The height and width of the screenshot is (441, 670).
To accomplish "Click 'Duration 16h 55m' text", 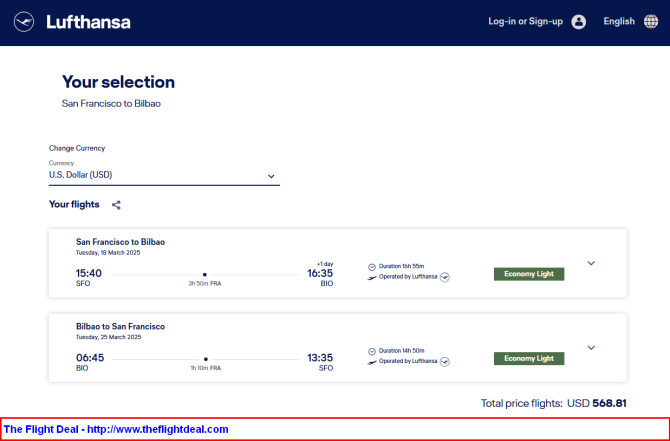I will click(402, 266).
